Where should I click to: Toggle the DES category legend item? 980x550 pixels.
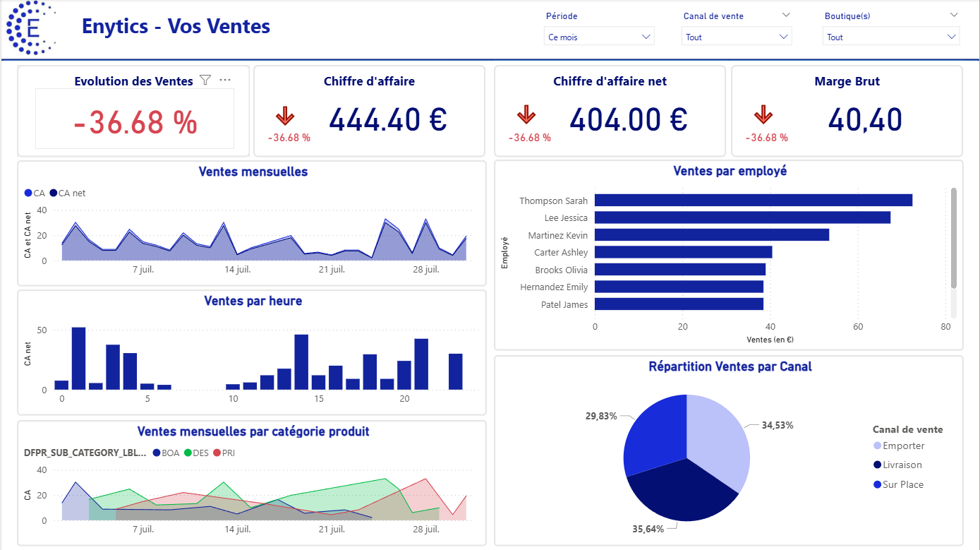pos(196,453)
